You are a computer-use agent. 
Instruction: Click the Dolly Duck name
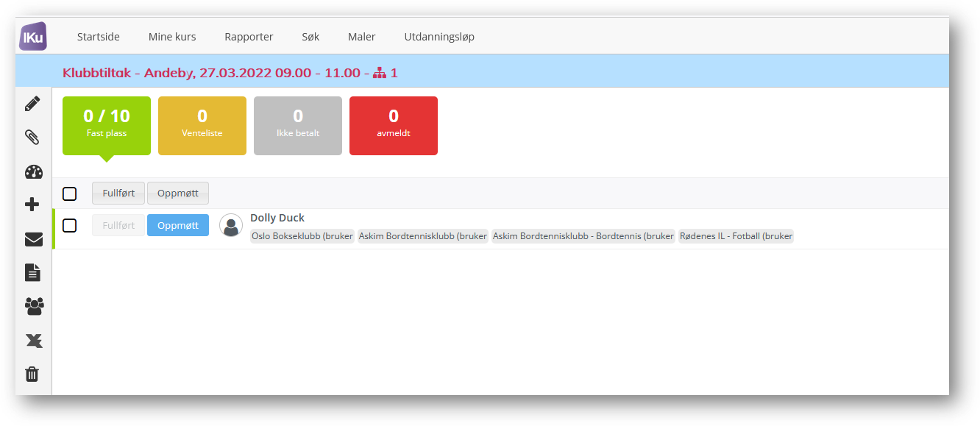pos(277,218)
